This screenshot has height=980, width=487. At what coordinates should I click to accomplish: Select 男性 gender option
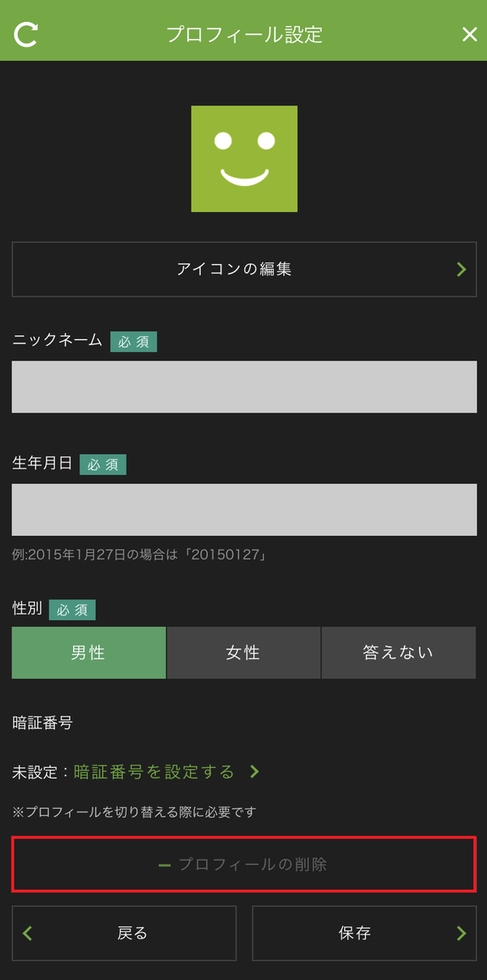click(x=88, y=653)
